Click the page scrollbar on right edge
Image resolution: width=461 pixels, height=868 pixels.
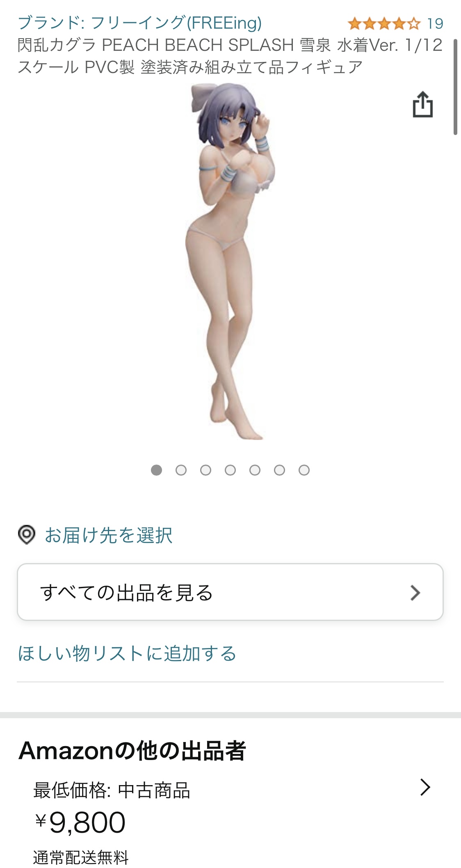[x=455, y=87]
